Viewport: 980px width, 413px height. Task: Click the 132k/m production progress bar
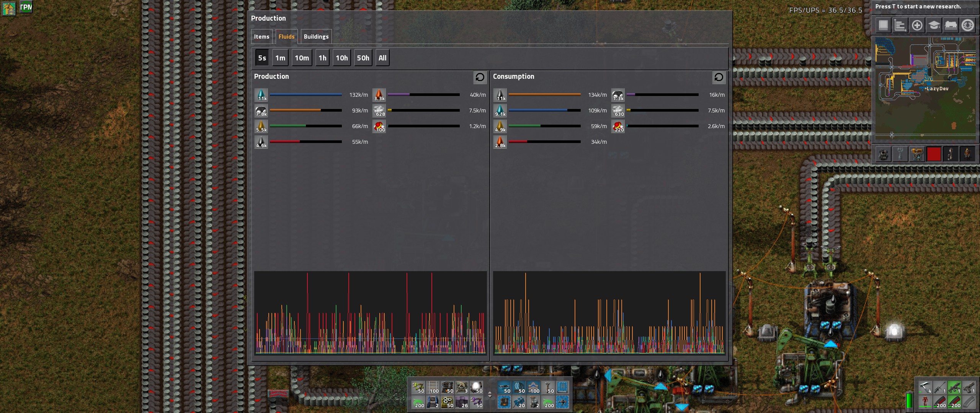pyautogui.click(x=305, y=95)
